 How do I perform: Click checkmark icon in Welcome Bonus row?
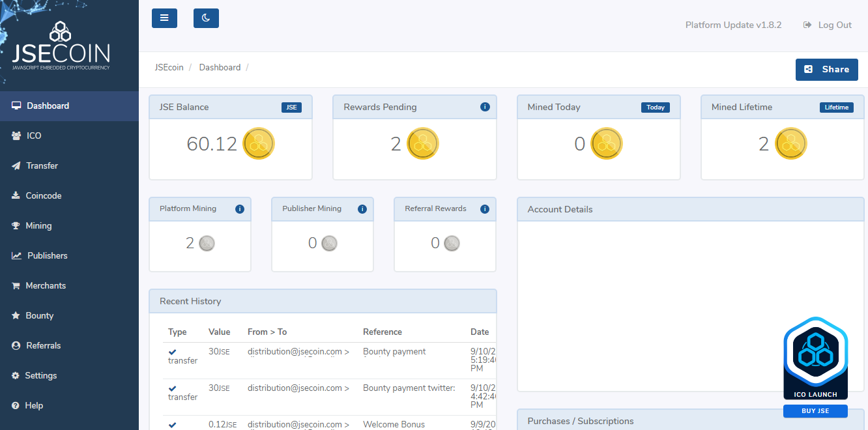click(x=173, y=425)
